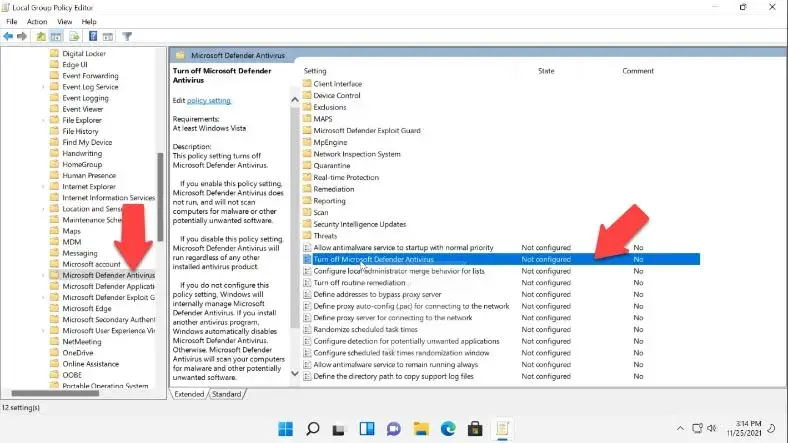Viewport: 788px width, 443px height.
Task: Click the Client Interface folder icon
Action: [307, 83]
